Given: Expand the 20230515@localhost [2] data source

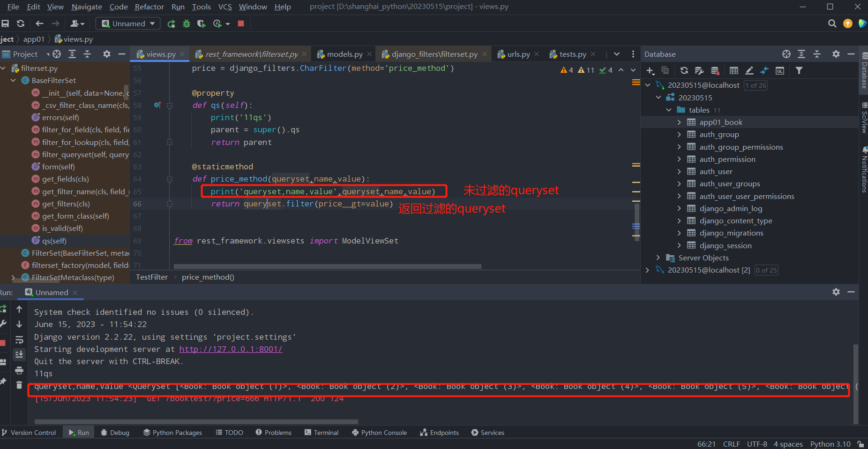Looking at the screenshot, I should [648, 270].
